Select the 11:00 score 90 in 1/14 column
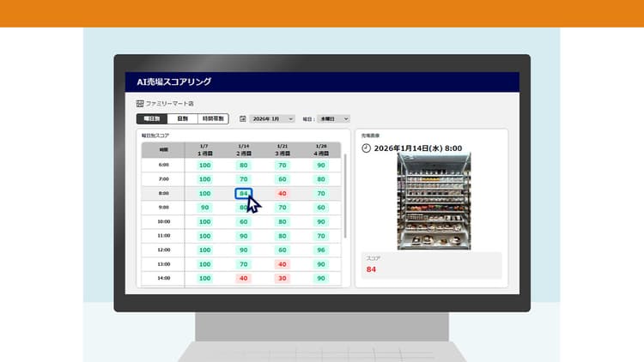 (244, 236)
